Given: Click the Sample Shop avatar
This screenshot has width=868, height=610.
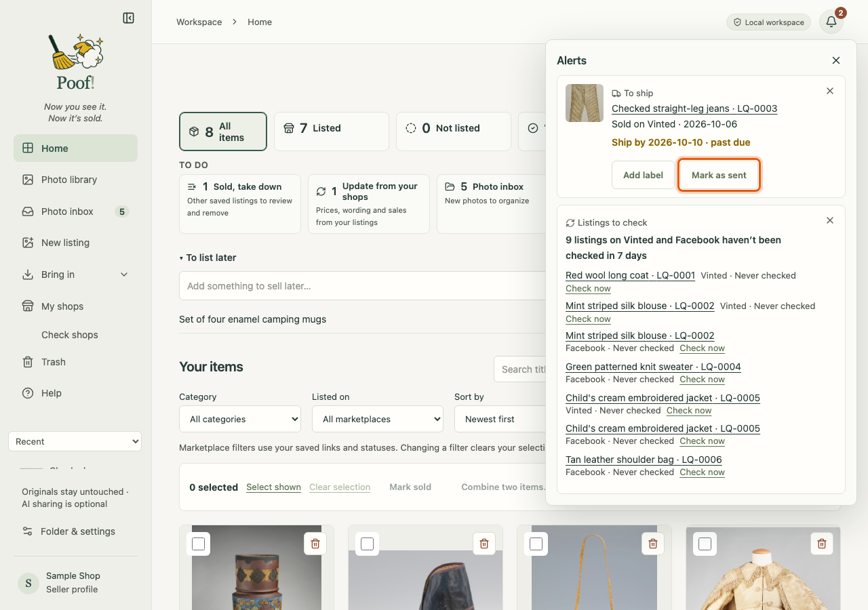Looking at the screenshot, I should (x=28, y=582).
